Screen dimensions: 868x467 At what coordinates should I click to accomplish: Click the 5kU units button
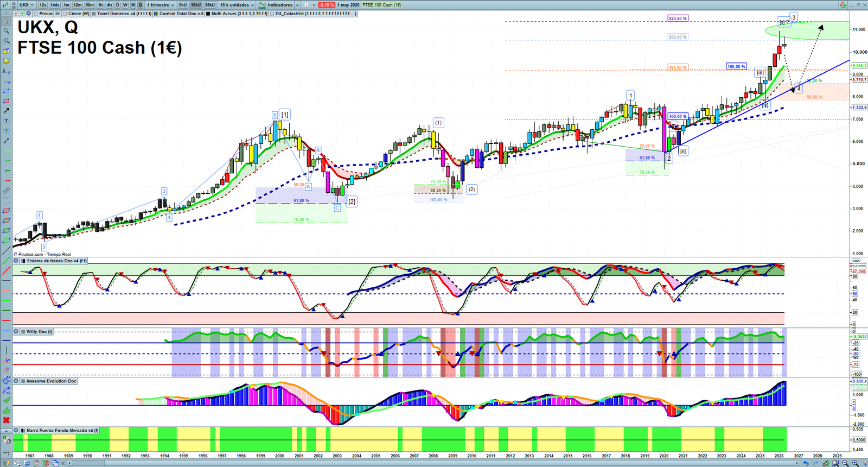[x=183, y=5]
